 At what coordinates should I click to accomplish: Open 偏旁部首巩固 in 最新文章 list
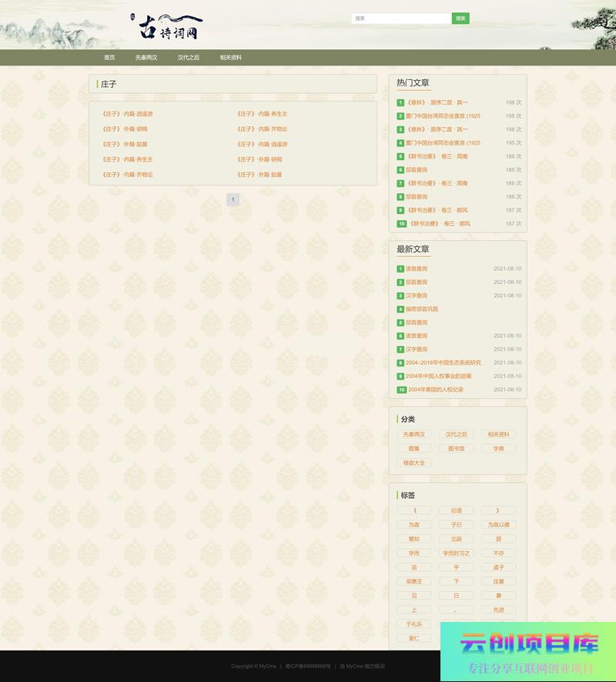pyautogui.click(x=422, y=309)
